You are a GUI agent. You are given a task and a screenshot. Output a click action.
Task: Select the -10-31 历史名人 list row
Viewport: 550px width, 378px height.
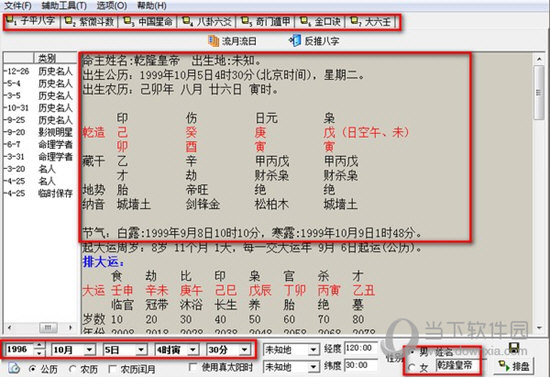pos(40,108)
